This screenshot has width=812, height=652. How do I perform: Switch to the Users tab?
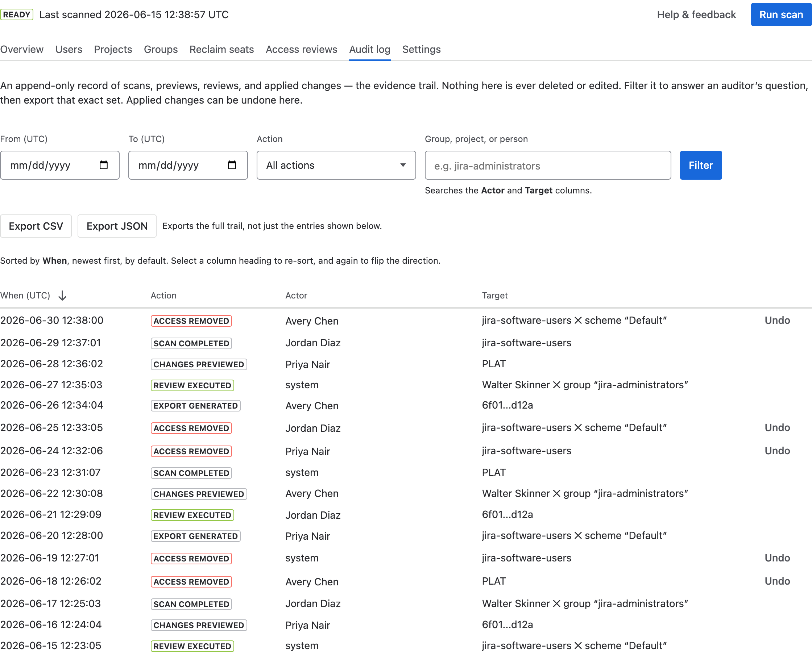coord(69,49)
